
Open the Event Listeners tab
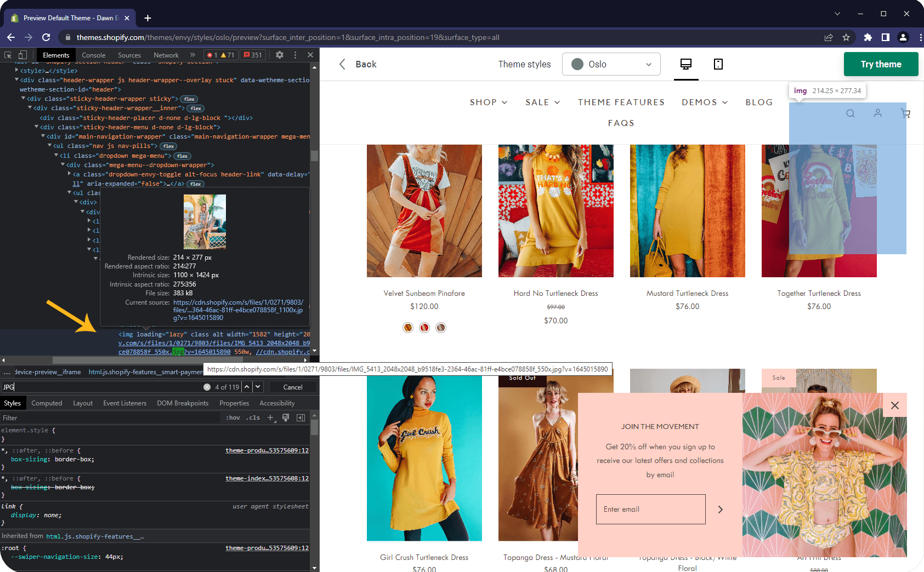click(125, 403)
